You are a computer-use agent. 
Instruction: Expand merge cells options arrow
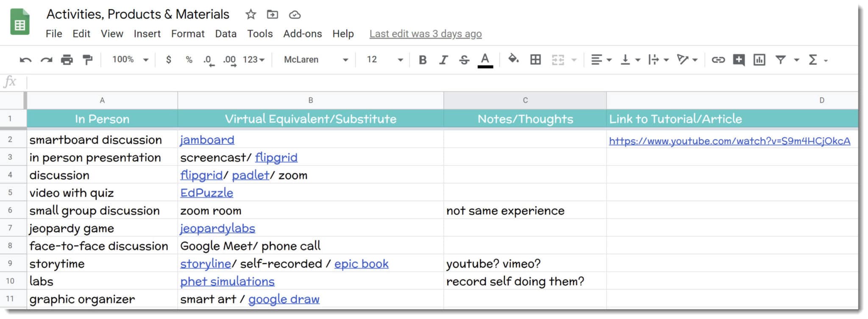[574, 60]
